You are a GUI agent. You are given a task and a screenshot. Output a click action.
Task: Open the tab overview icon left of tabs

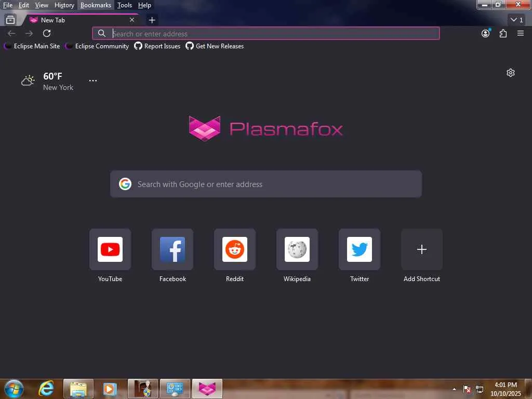(x=10, y=20)
